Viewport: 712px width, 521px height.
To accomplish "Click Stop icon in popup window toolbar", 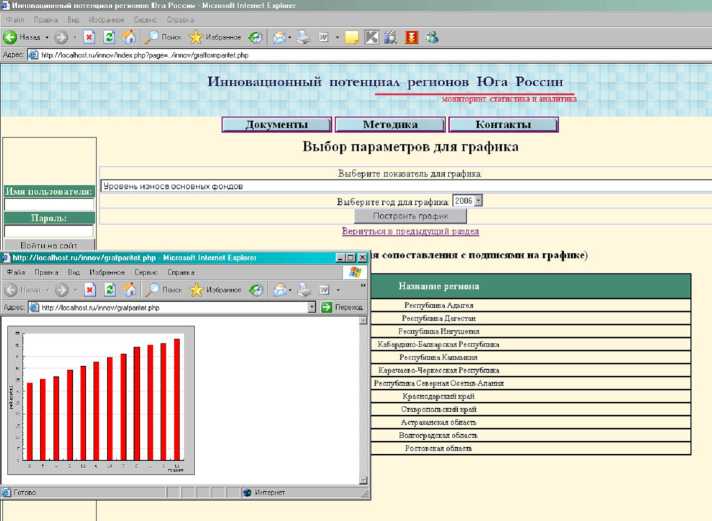I will click(x=89, y=290).
